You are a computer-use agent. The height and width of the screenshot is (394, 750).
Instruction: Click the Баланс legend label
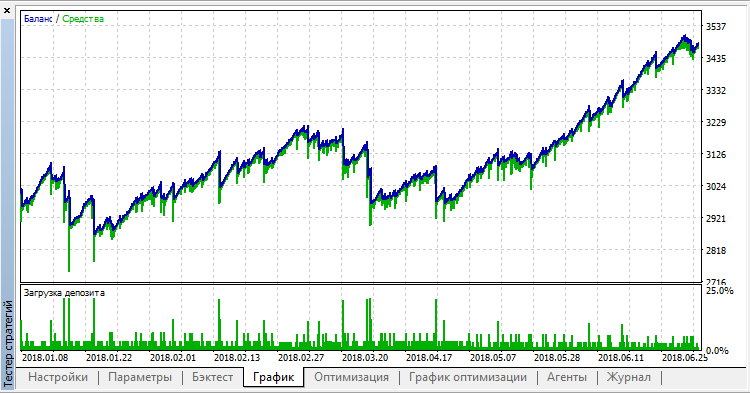pyautogui.click(x=38, y=19)
